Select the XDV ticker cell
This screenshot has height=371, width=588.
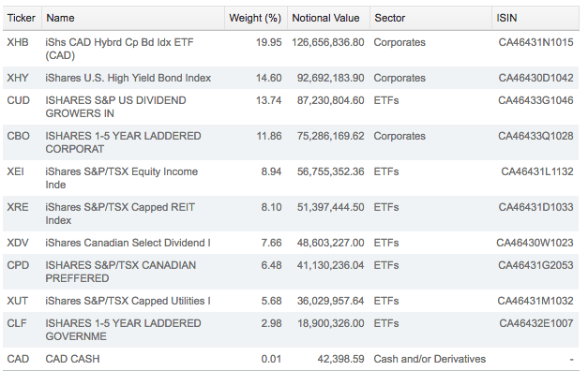[18, 243]
